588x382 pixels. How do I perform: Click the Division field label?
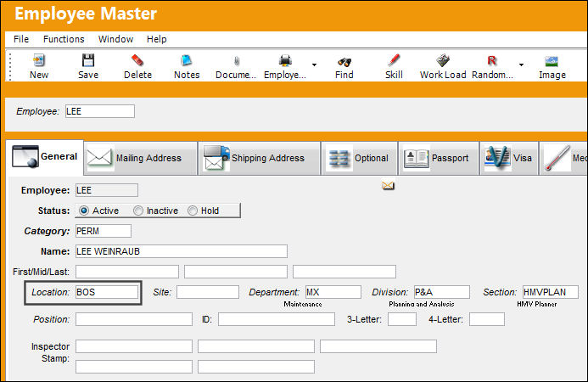point(390,292)
